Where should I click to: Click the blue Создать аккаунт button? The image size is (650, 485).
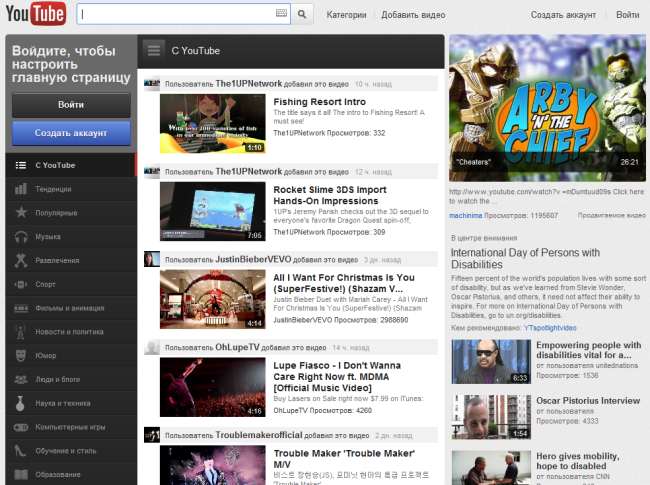point(71,133)
